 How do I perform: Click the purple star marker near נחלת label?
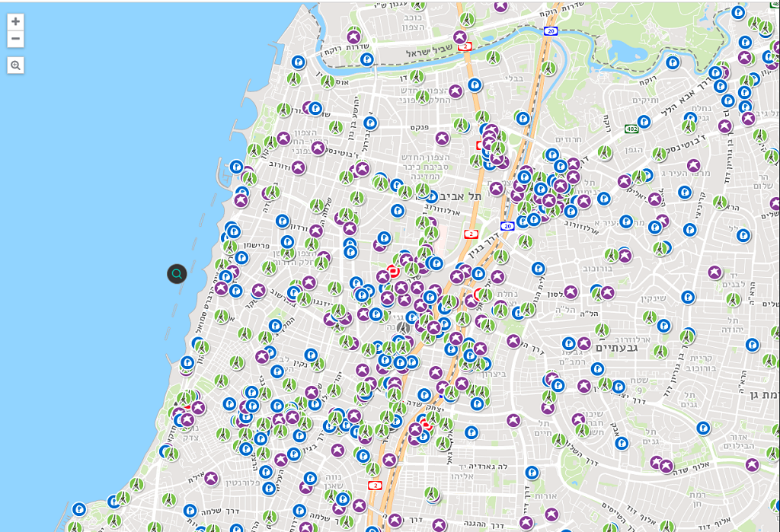click(x=497, y=276)
